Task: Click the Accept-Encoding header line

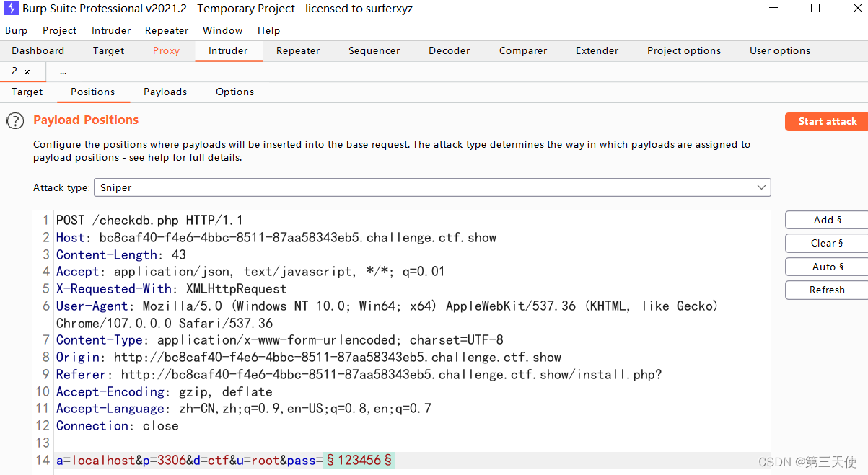Action: (x=165, y=392)
